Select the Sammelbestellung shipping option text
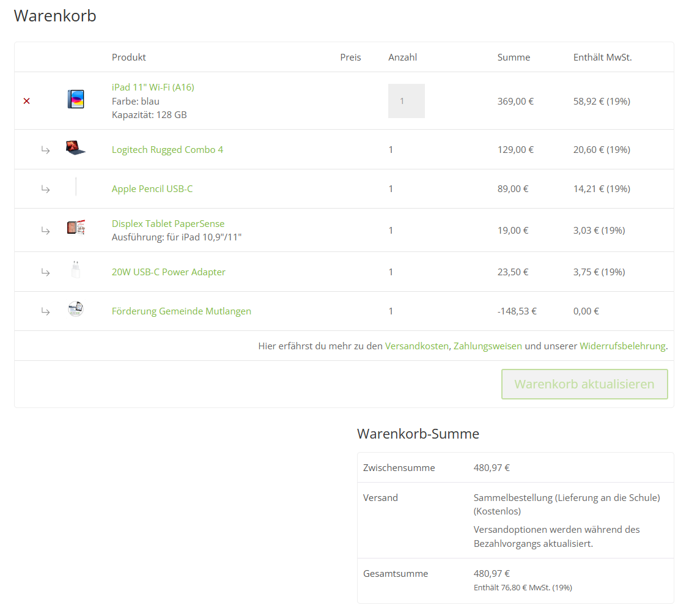This screenshot has width=689, height=616. [567, 504]
